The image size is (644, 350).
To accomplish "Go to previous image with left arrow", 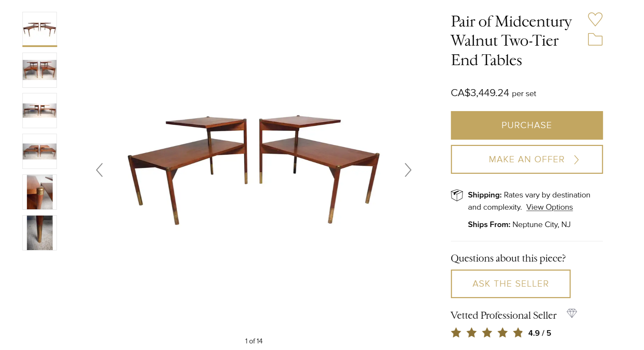I will [100, 170].
